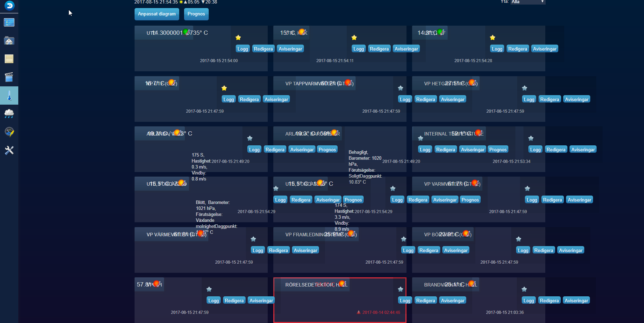The image size is (644, 323).
Task: Open Logg for VP FRAMLEDNINGSTEMP card
Action: [408, 250]
